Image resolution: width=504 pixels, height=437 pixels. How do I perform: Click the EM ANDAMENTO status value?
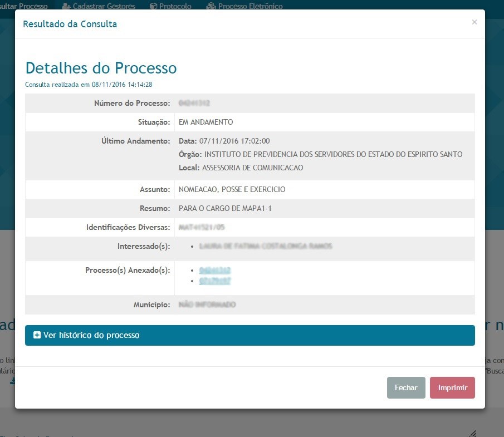[205, 122]
